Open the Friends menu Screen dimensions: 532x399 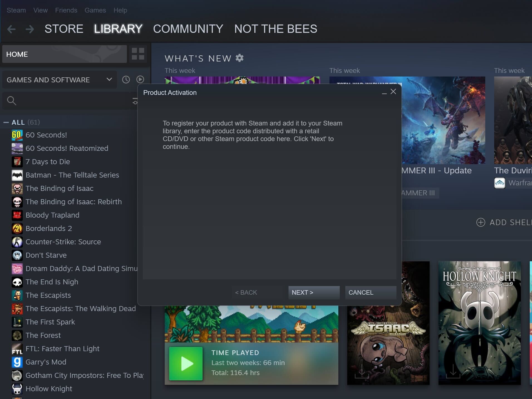pyautogui.click(x=66, y=10)
